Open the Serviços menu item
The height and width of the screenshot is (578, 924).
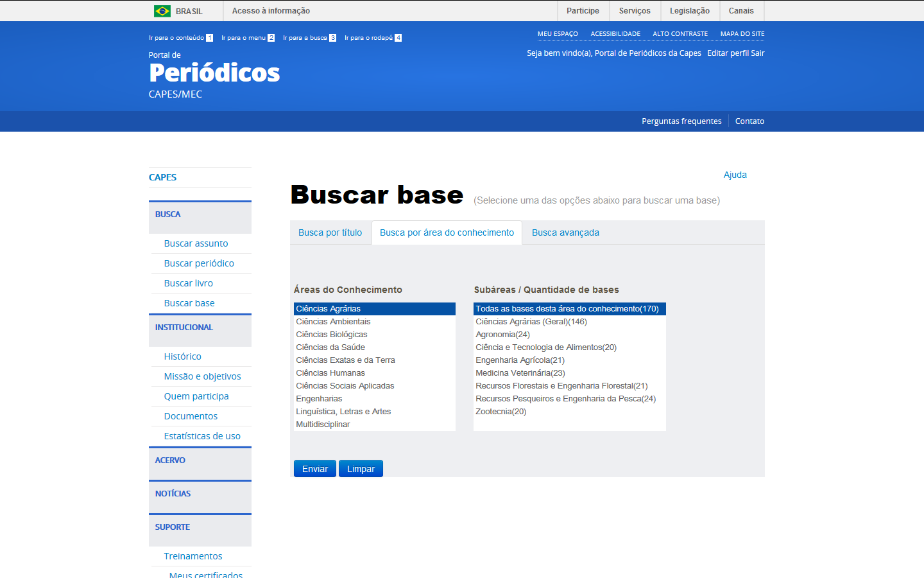point(635,11)
